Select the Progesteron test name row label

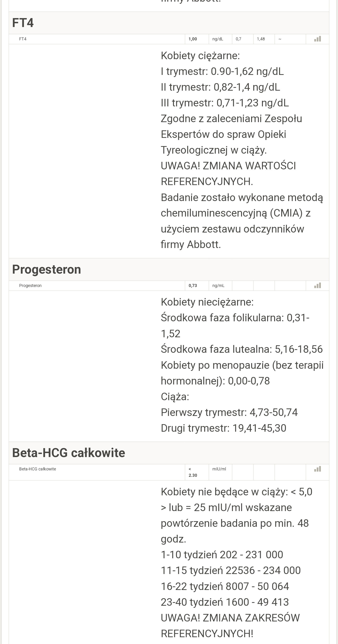tap(30, 286)
